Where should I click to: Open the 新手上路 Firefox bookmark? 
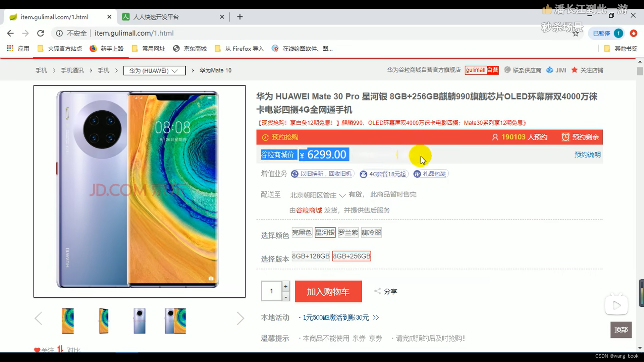[107, 49]
